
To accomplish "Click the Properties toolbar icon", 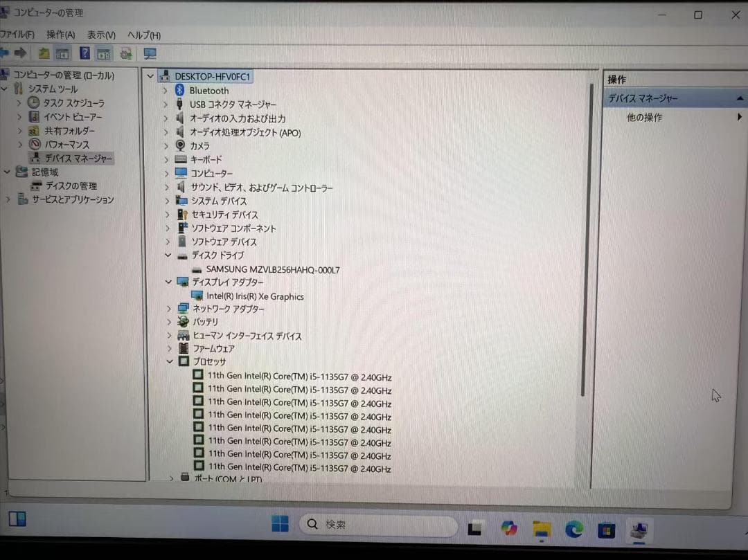I will coord(104,53).
